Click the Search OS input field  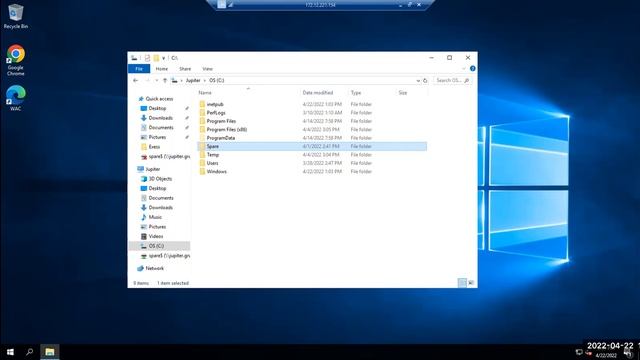(x=452, y=80)
